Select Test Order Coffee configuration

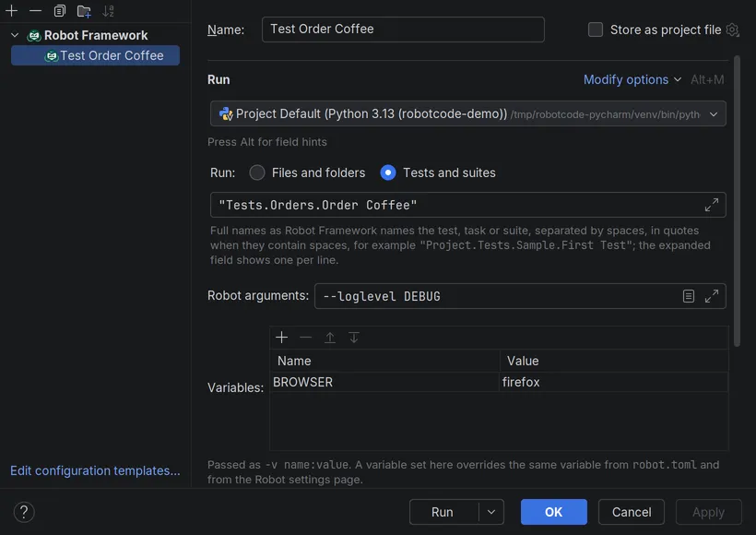(96, 55)
